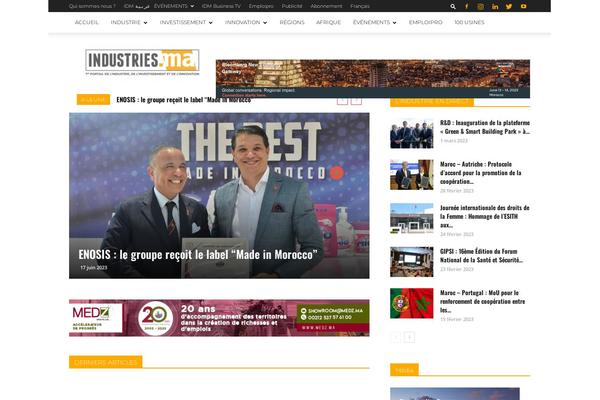Image resolution: width=600 pixels, height=400 pixels.
Task: Open the search icon in top bar
Action: pos(453,7)
